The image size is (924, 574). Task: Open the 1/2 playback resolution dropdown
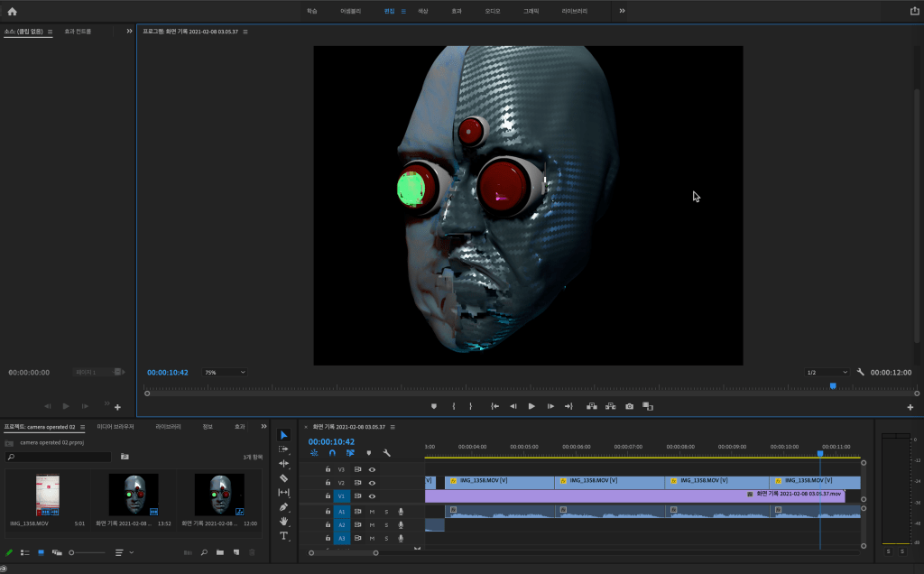(827, 372)
